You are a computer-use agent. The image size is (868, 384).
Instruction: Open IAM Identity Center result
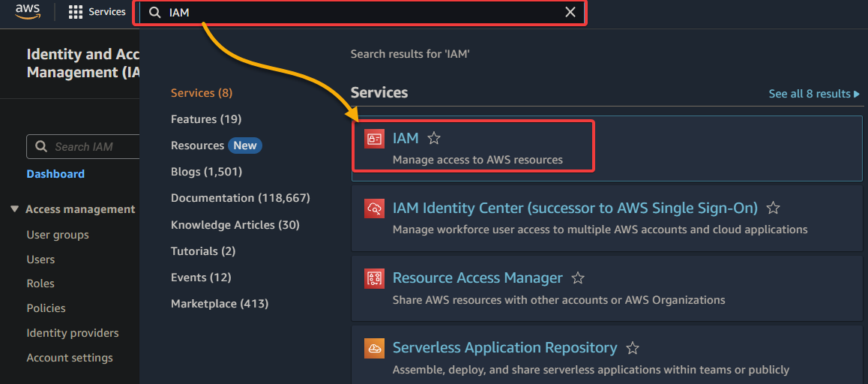click(x=575, y=208)
